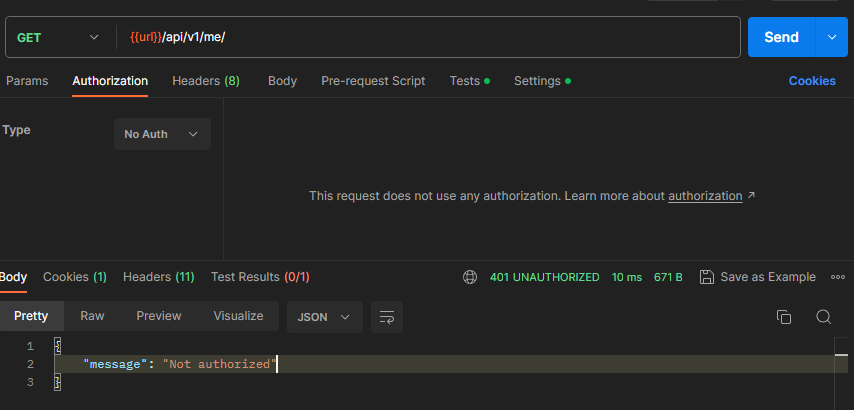Open the Headers (8) request tab
854x410 pixels.
[x=206, y=81]
